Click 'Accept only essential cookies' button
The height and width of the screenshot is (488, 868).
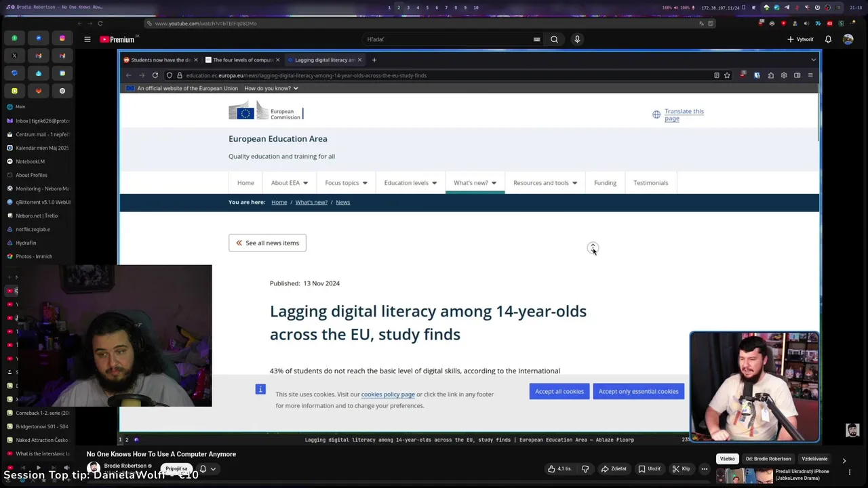(638, 391)
